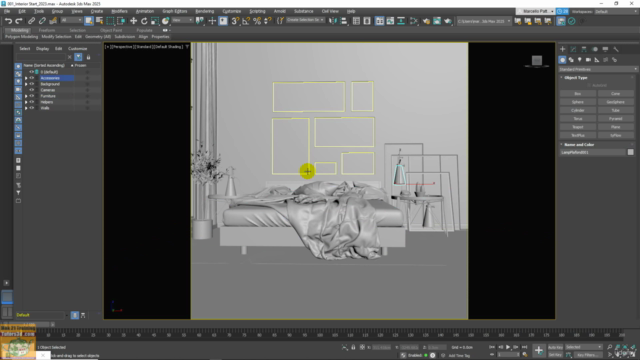Open the Display panel tab
Image resolution: width=640 pixels, height=360 pixels.
(605, 49)
